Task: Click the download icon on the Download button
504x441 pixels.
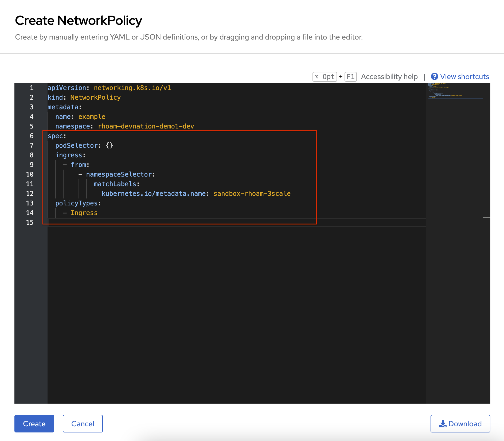Action: (x=443, y=424)
